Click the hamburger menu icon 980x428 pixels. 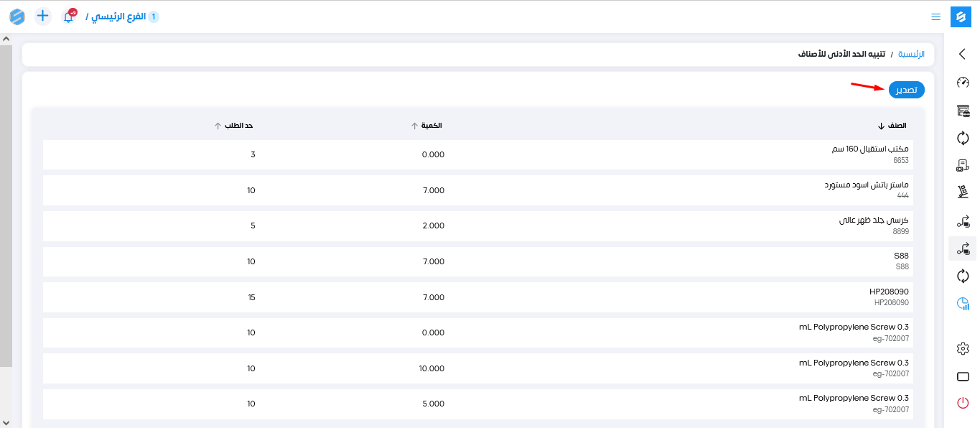(935, 17)
